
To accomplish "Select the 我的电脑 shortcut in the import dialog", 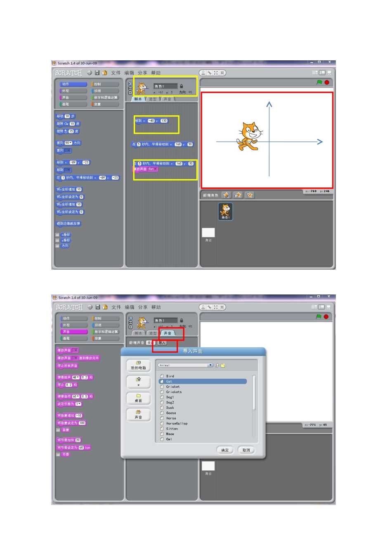I will tap(139, 365).
